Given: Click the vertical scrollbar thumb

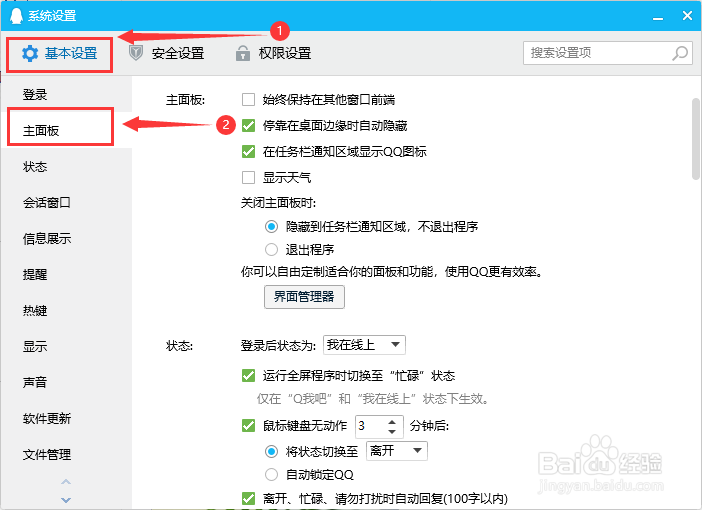Looking at the screenshot, I should [696, 139].
